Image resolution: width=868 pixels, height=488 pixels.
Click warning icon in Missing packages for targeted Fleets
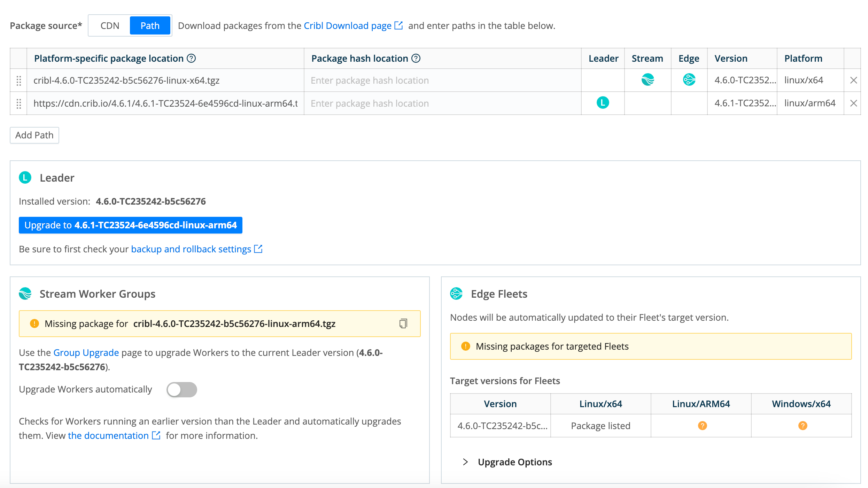click(466, 346)
